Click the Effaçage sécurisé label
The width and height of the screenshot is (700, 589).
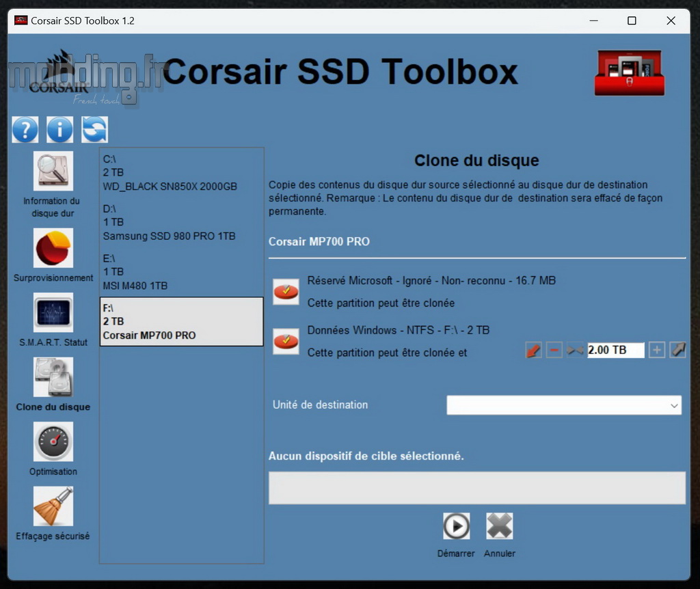click(53, 536)
